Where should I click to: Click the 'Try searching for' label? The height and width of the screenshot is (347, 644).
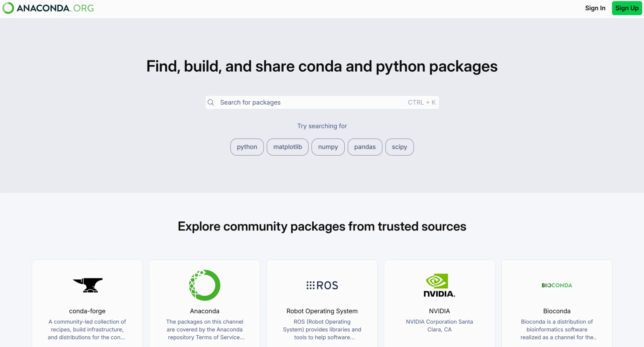[x=322, y=126]
